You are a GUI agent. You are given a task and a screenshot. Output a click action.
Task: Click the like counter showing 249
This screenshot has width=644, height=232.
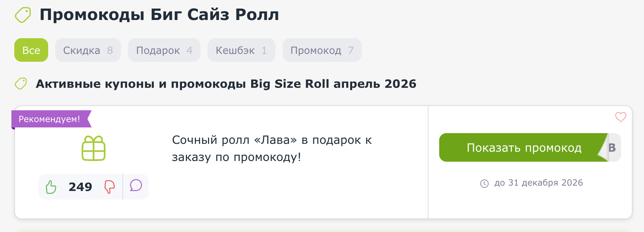[x=80, y=186]
